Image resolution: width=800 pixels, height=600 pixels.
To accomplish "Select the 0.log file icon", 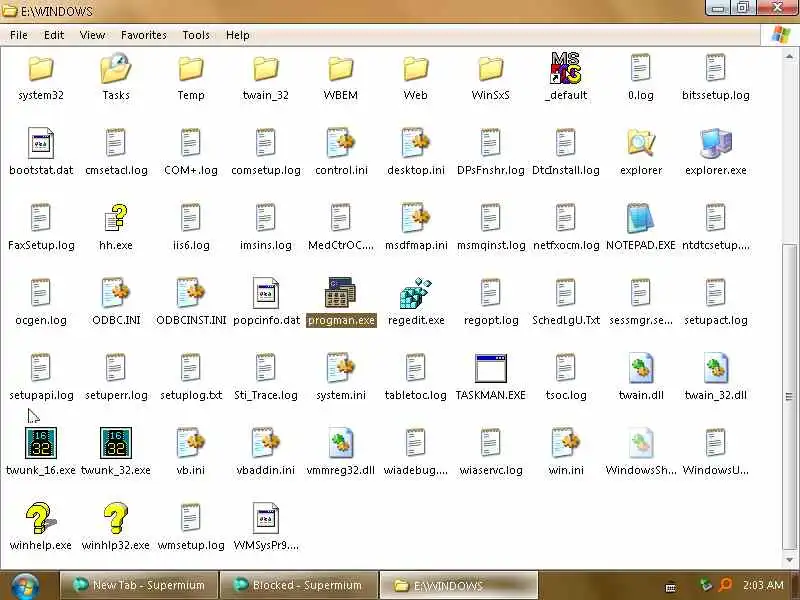I will pyautogui.click(x=641, y=68).
